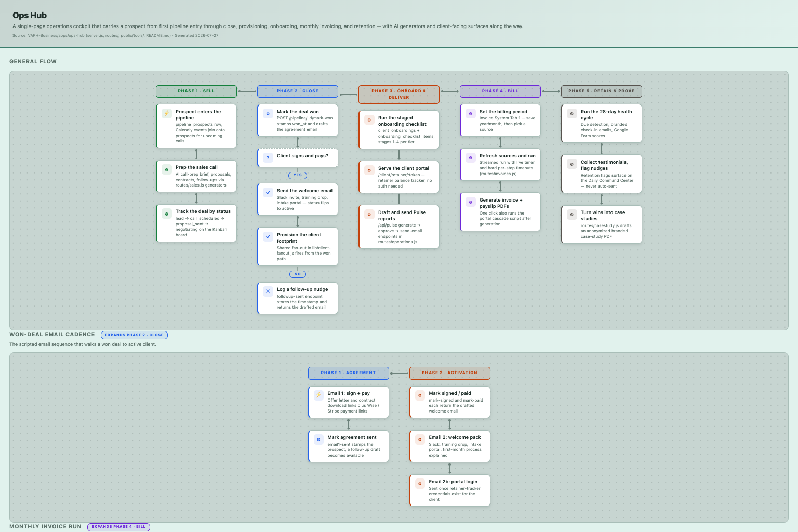Screen dimensions: 798x532
Task: Click the gear icon on Prep the sales call
Action: tap(167, 170)
